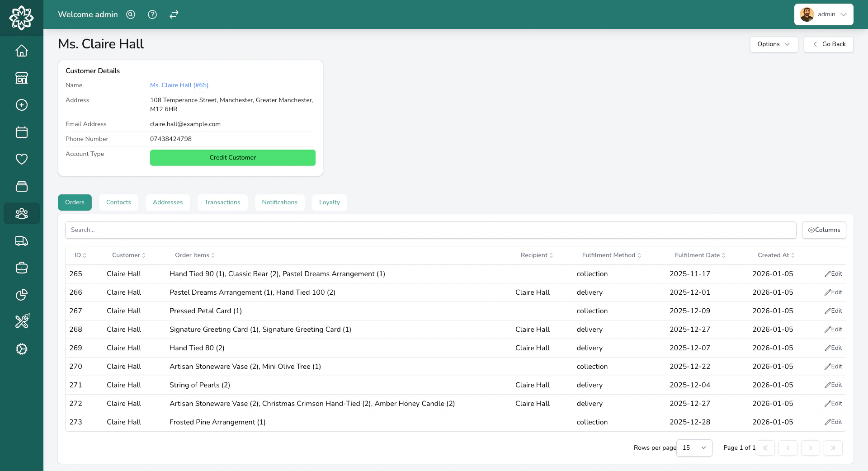
Task: Open the Notifications tab
Action: (x=279, y=203)
